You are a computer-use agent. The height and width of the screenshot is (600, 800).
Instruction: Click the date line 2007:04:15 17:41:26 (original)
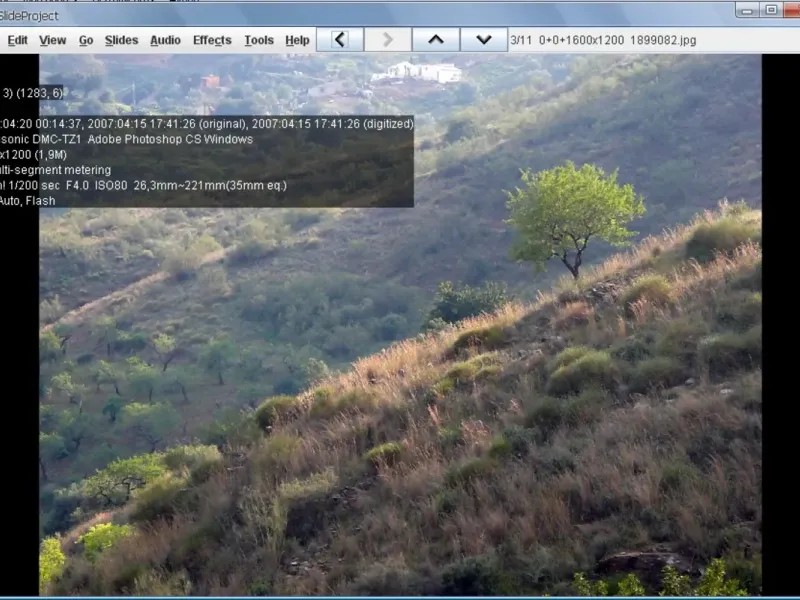(167, 124)
